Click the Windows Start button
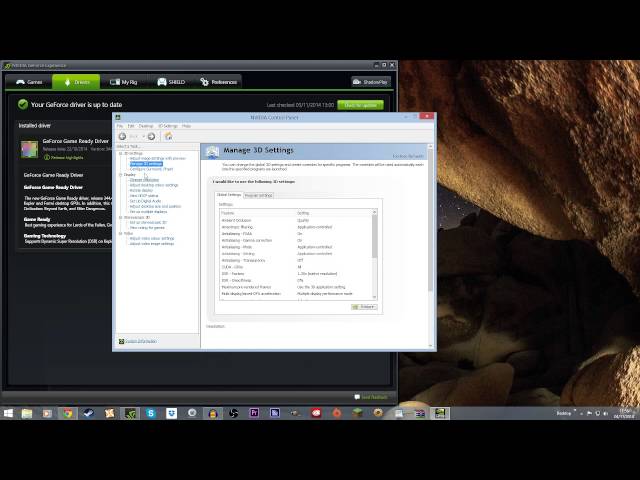This screenshot has width=640, height=480. point(8,413)
